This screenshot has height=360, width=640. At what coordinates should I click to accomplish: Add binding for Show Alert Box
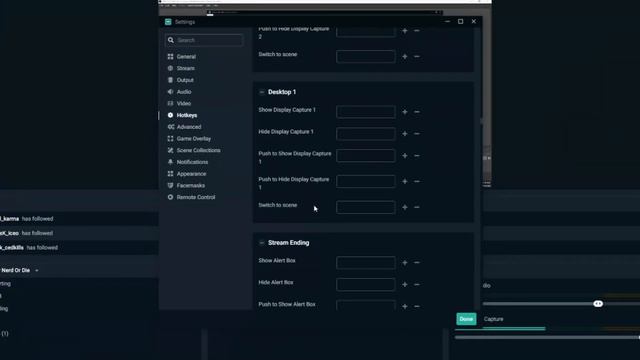coord(404,262)
